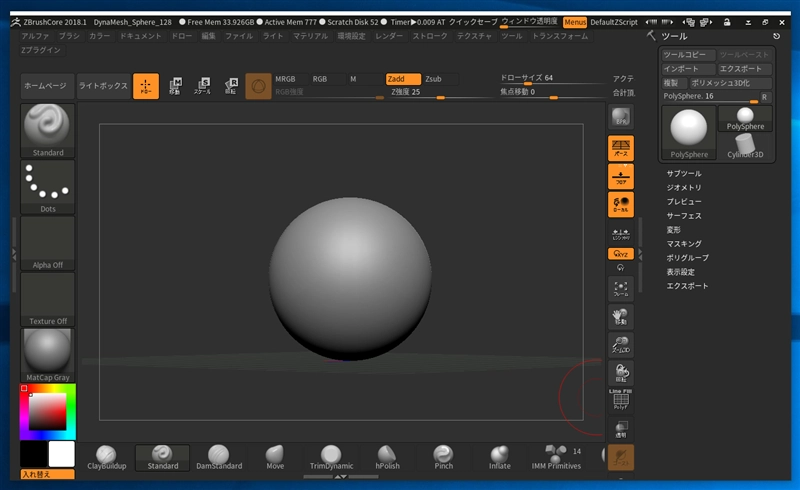This screenshot has height=490, width=800.
Task: Toggle Line Fill PolyF display
Action: (x=620, y=400)
